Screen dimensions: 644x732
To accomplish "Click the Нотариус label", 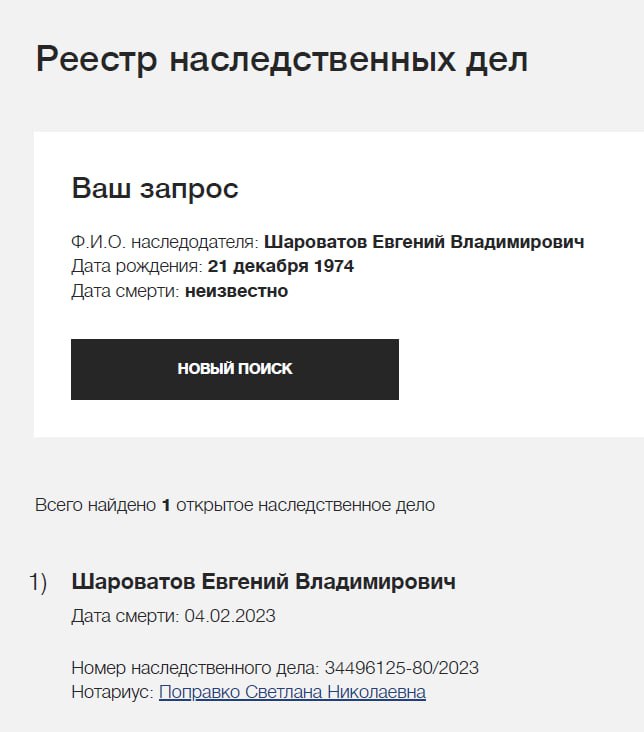I will pos(113,692).
